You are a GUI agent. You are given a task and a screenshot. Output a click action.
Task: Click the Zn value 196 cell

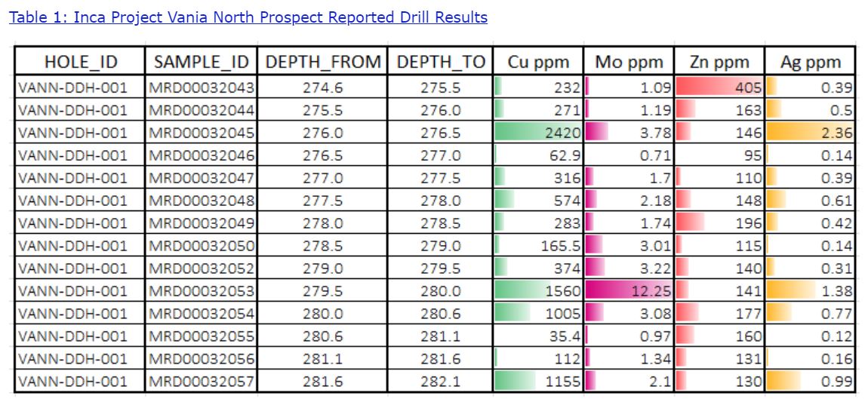[719, 223]
